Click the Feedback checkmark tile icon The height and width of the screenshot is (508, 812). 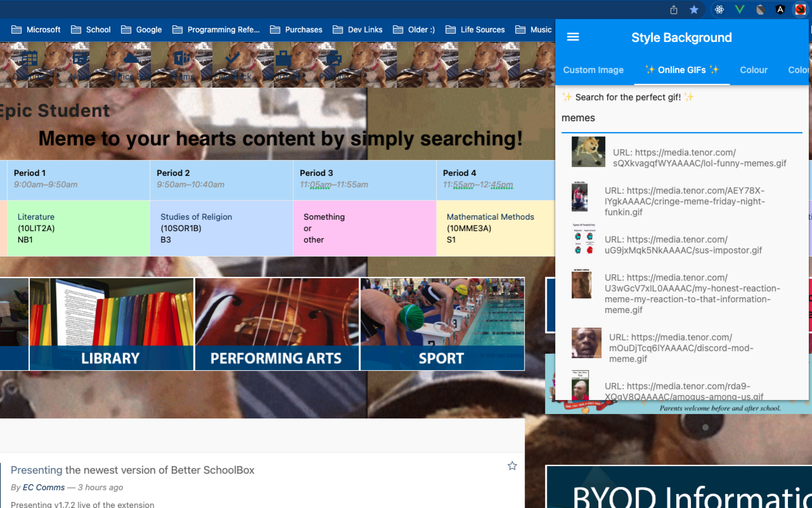[x=233, y=58]
